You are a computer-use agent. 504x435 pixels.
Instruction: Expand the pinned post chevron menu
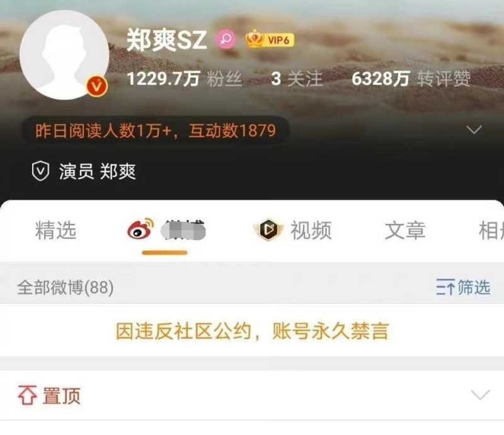point(480,395)
